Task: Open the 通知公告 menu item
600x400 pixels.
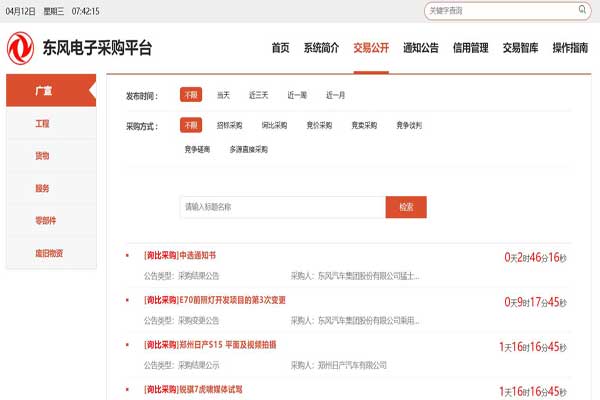Action: coord(421,48)
